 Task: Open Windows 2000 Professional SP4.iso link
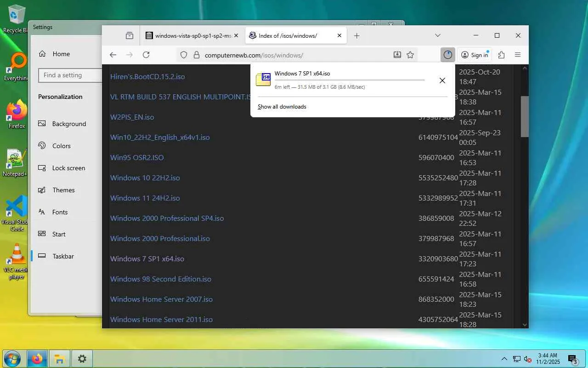(167, 218)
